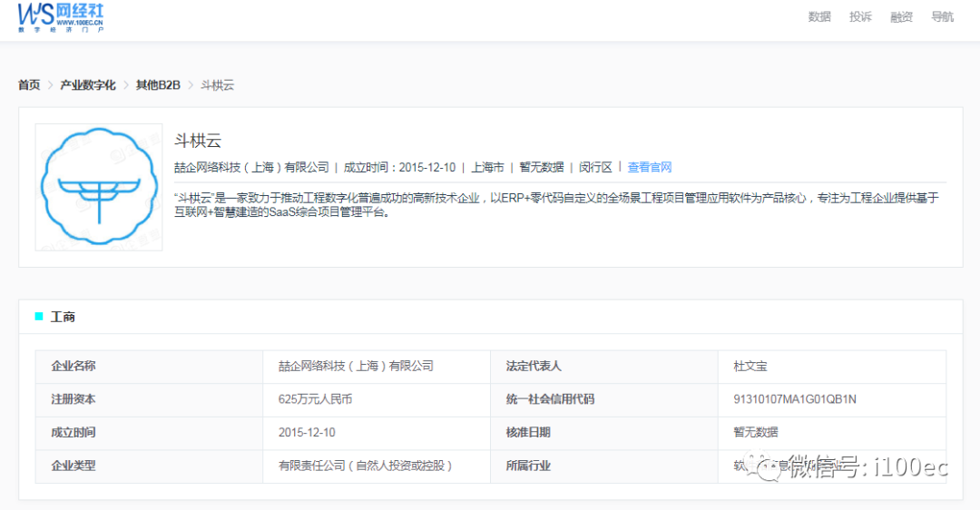Click the 斗栱云 company title
This screenshot has width=980, height=510.
198,141
